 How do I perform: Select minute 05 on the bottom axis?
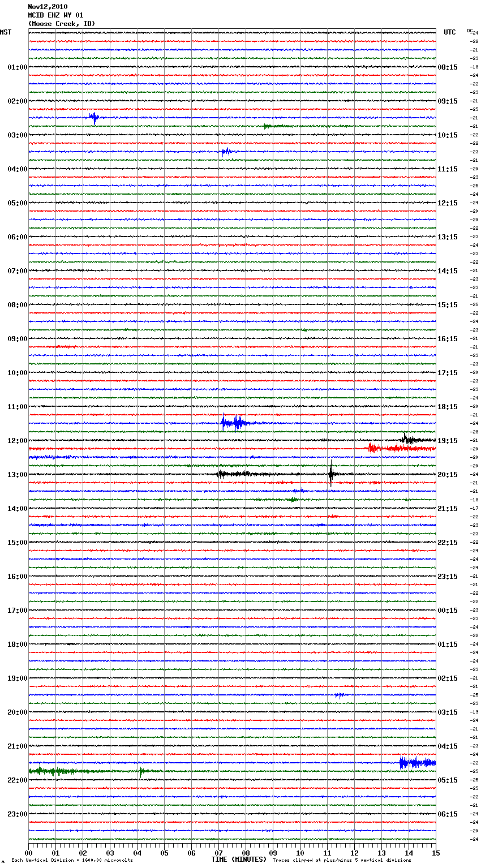pos(164,853)
